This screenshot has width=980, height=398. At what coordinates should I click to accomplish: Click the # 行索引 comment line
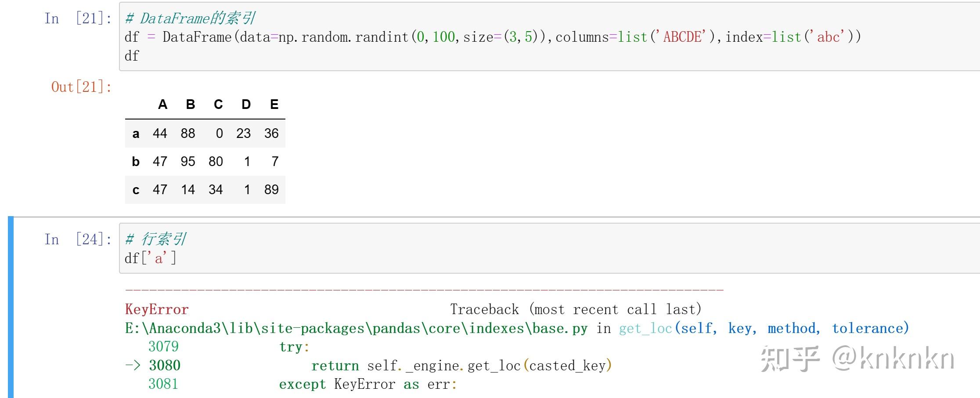[156, 239]
